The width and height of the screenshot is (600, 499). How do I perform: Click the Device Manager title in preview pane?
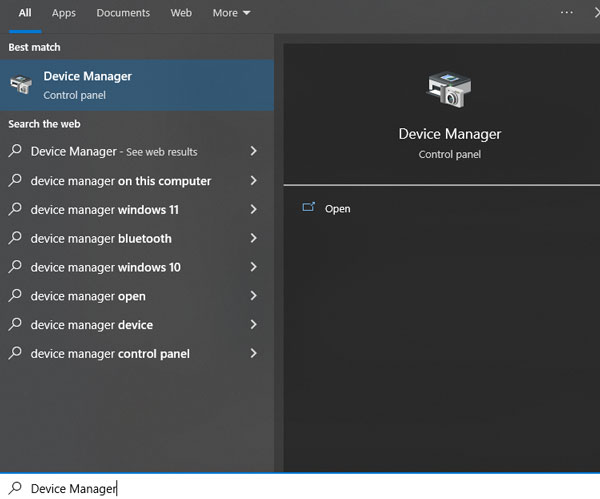coord(450,134)
